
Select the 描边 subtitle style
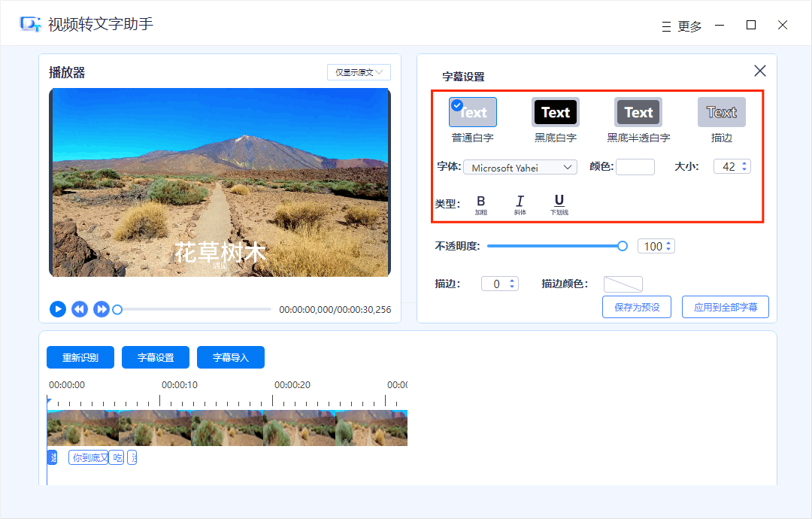(721, 112)
